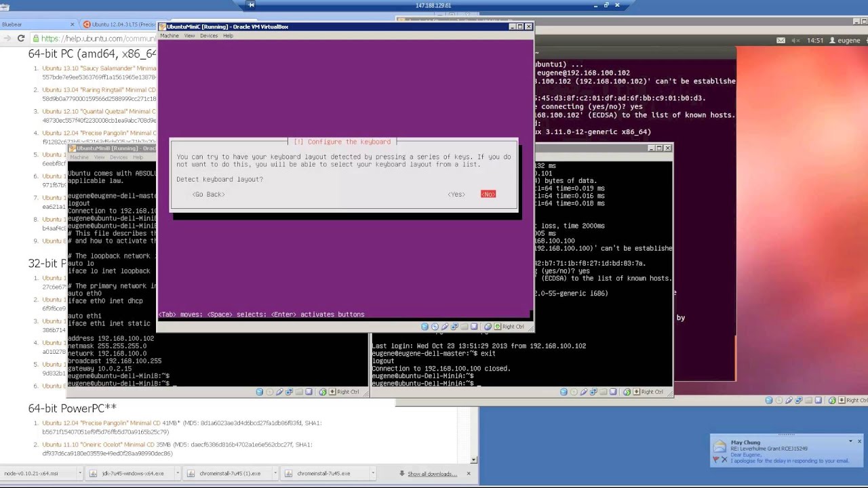The image size is (868, 488).
Task: Click mouse integration icon in UbuntuMiniC status bar
Action: 488,327
